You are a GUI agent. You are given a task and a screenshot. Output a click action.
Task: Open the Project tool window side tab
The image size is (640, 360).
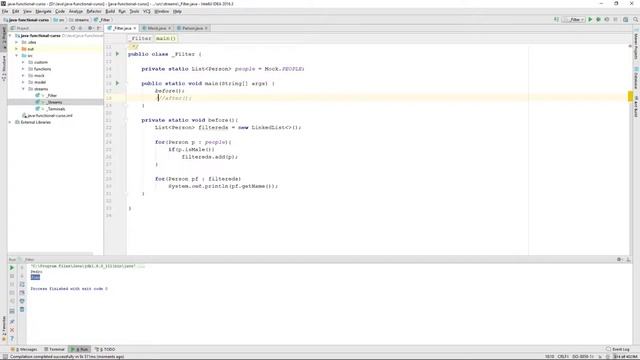click(4, 38)
